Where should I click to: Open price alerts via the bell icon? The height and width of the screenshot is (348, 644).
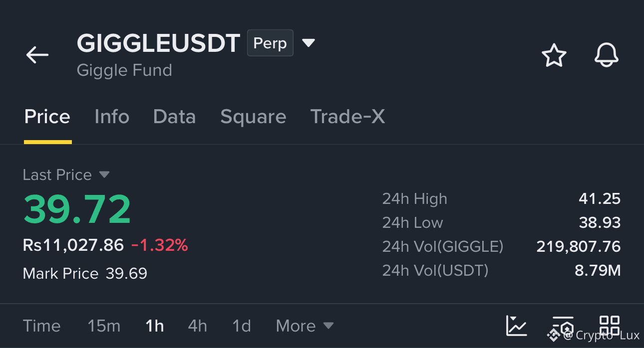[x=607, y=55]
